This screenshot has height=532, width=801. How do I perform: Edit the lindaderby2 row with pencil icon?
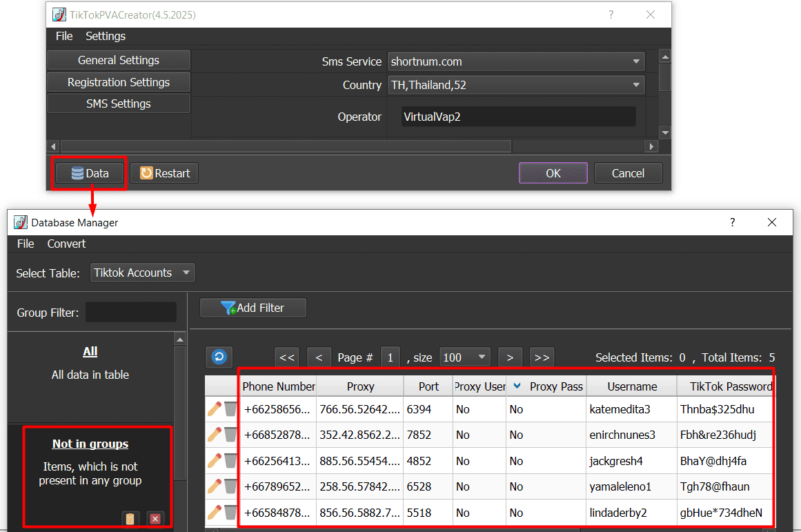(x=215, y=512)
